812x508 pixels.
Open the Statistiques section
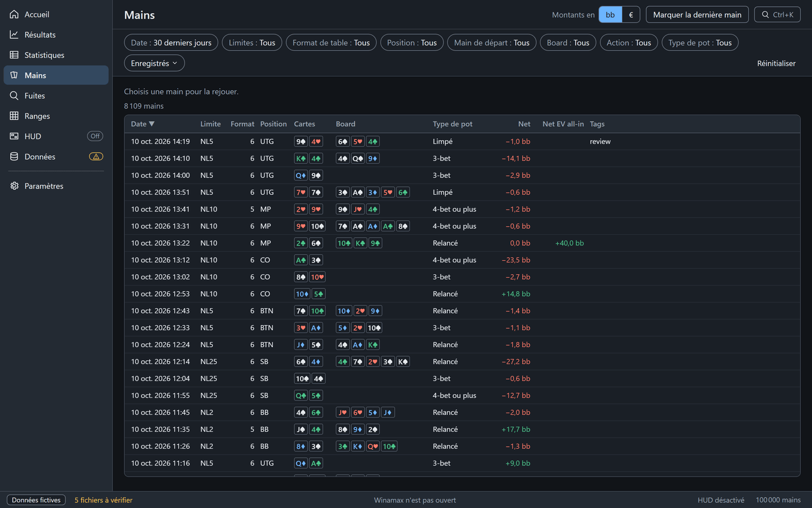(x=56, y=55)
